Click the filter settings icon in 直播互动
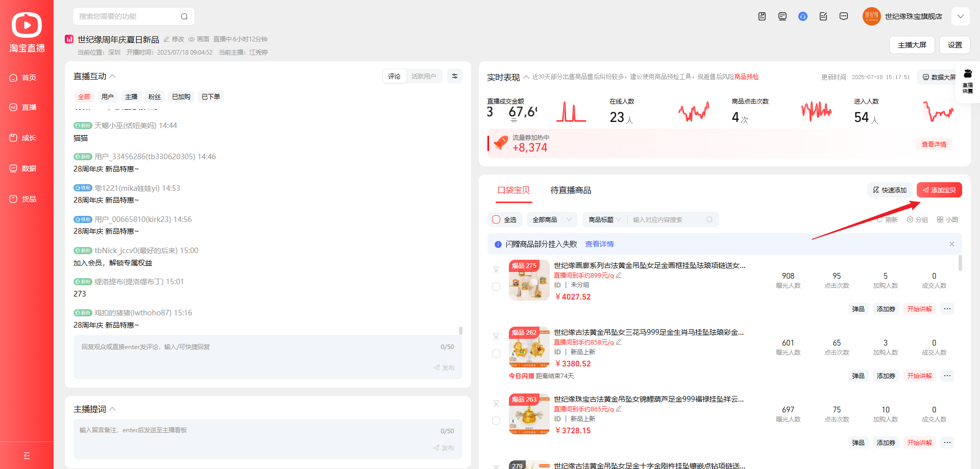Image resolution: width=980 pixels, height=469 pixels. (x=454, y=76)
